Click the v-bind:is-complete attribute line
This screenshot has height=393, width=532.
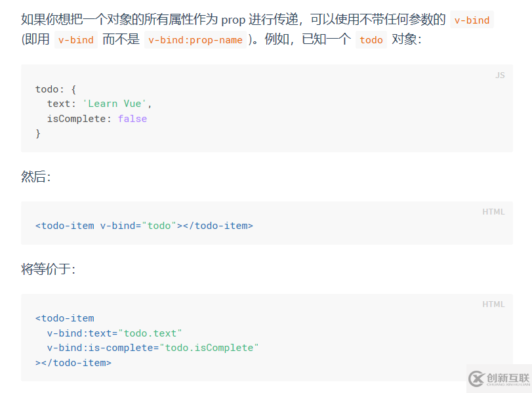pyautogui.click(x=153, y=348)
